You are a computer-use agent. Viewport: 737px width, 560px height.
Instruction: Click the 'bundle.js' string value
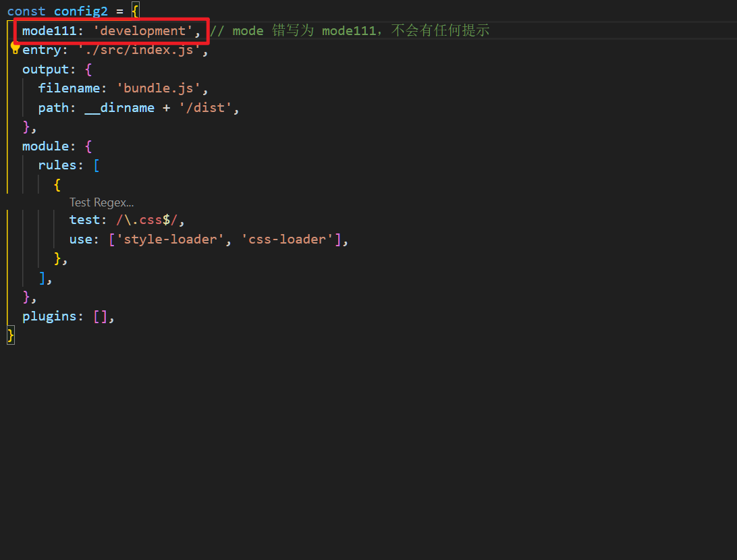pyautogui.click(x=159, y=88)
